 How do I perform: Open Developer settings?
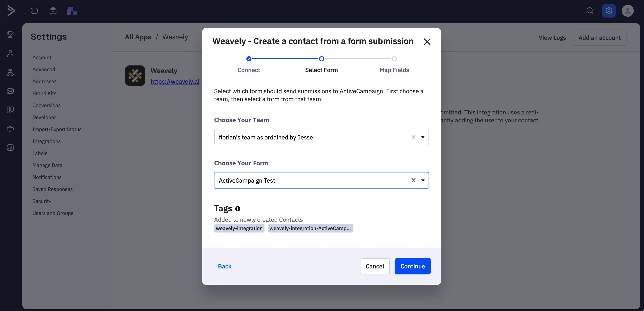tap(44, 117)
